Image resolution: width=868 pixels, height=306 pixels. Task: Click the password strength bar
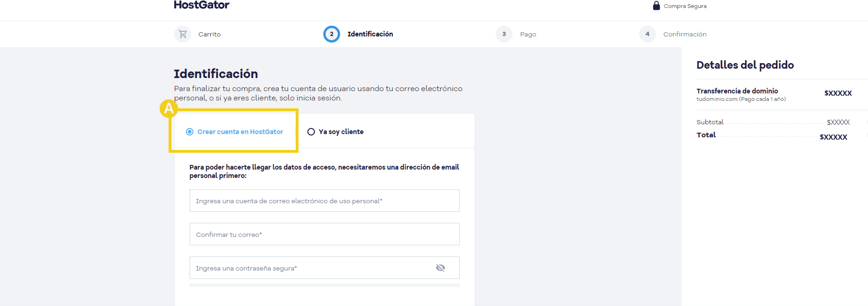325,285
